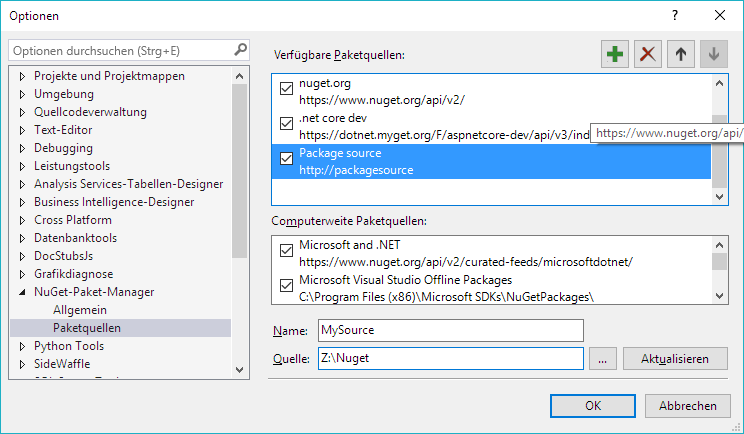The height and width of the screenshot is (434, 744).
Task: Toggle the Microsoft and .NET source checkbox
Action: 286,250
